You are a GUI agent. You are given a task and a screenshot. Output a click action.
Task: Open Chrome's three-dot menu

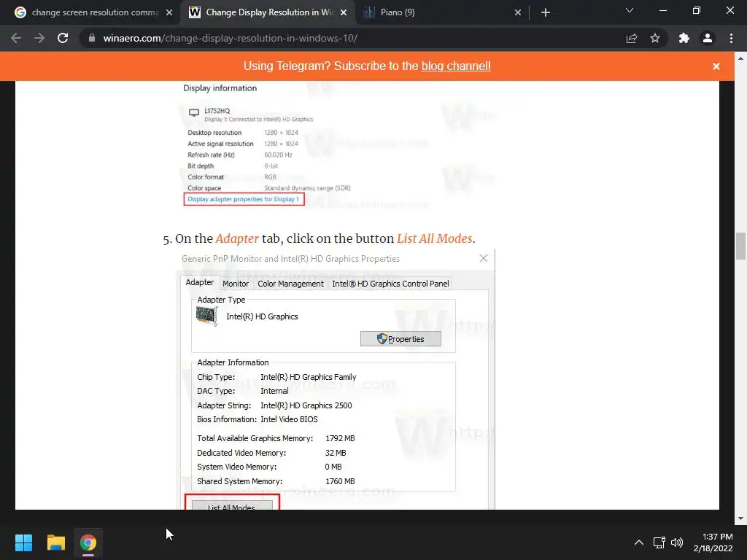731,38
